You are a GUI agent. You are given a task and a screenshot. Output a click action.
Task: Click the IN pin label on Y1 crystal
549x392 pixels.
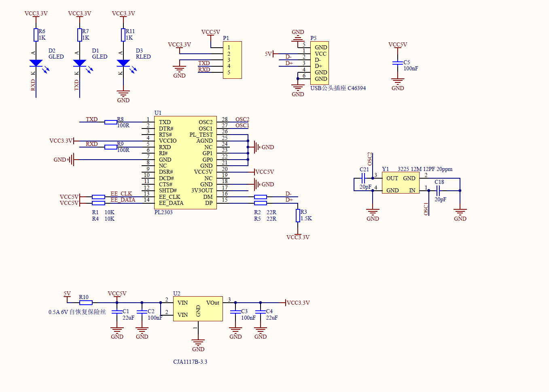(x=412, y=190)
